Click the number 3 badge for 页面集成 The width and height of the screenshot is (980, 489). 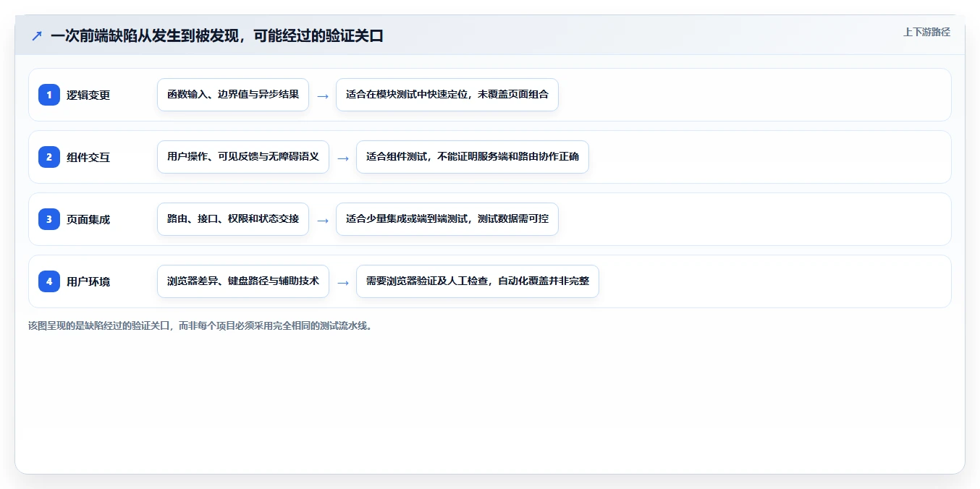click(49, 219)
